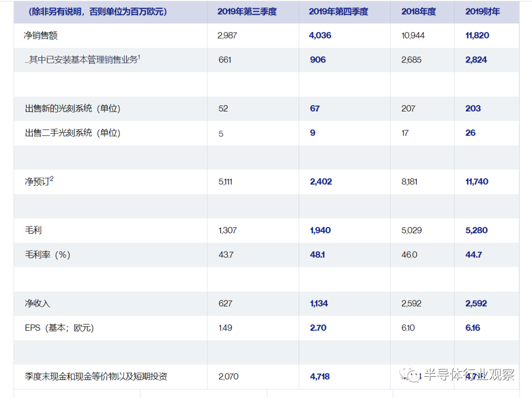Select the 2019年第三季度 column header
The image size is (532, 398).
point(247,11)
